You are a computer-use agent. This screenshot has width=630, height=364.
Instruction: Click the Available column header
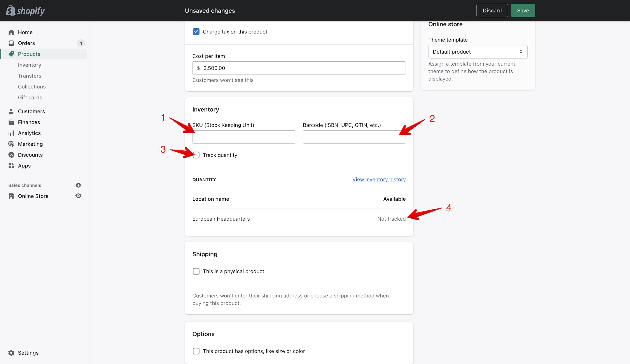pyautogui.click(x=394, y=199)
